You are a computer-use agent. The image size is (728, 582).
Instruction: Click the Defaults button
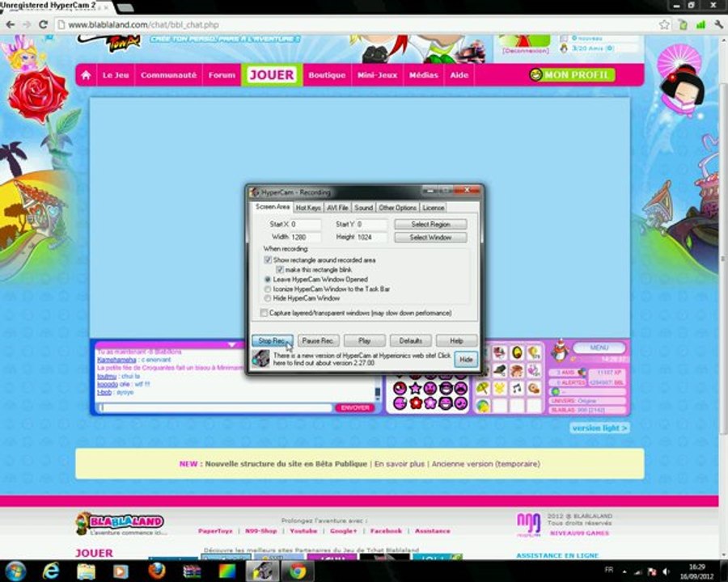[410, 340]
